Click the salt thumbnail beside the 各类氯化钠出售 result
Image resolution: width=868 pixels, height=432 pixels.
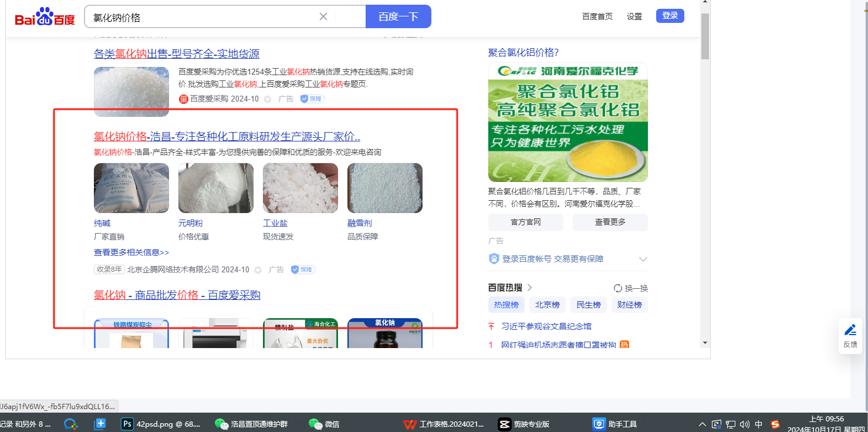point(131,92)
